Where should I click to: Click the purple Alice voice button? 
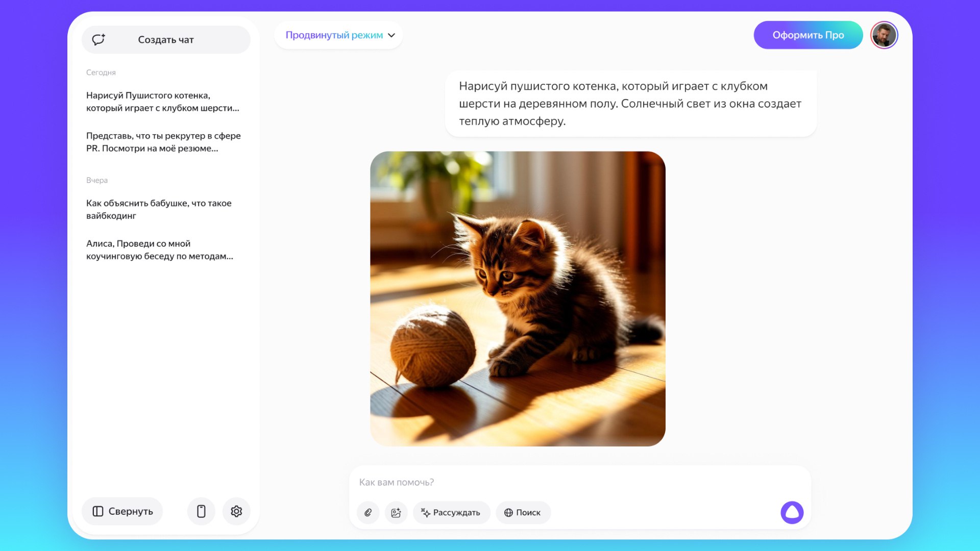[792, 513]
